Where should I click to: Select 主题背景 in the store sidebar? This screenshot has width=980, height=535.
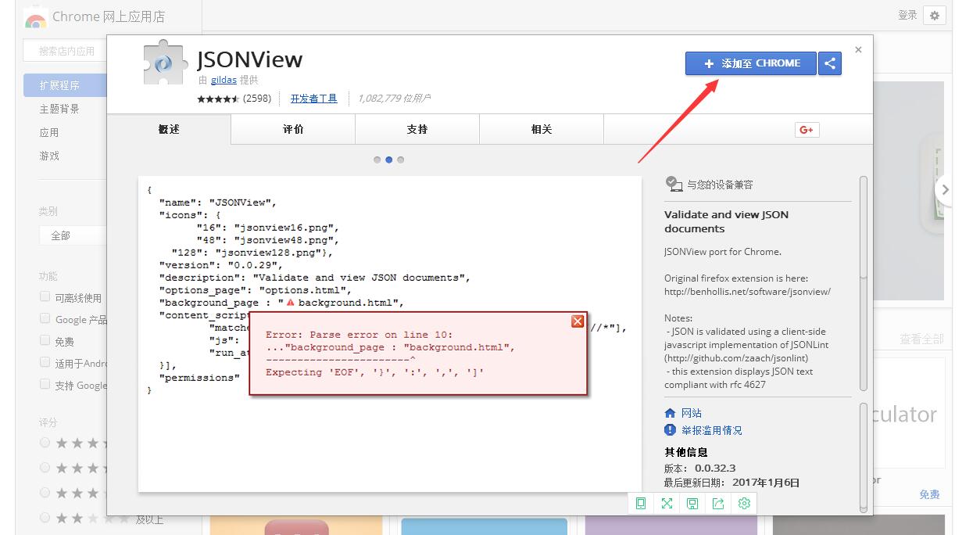coord(59,109)
